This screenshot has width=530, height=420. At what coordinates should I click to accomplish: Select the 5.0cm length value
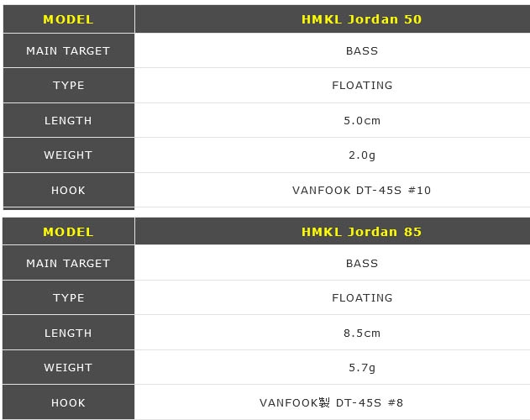coord(362,120)
